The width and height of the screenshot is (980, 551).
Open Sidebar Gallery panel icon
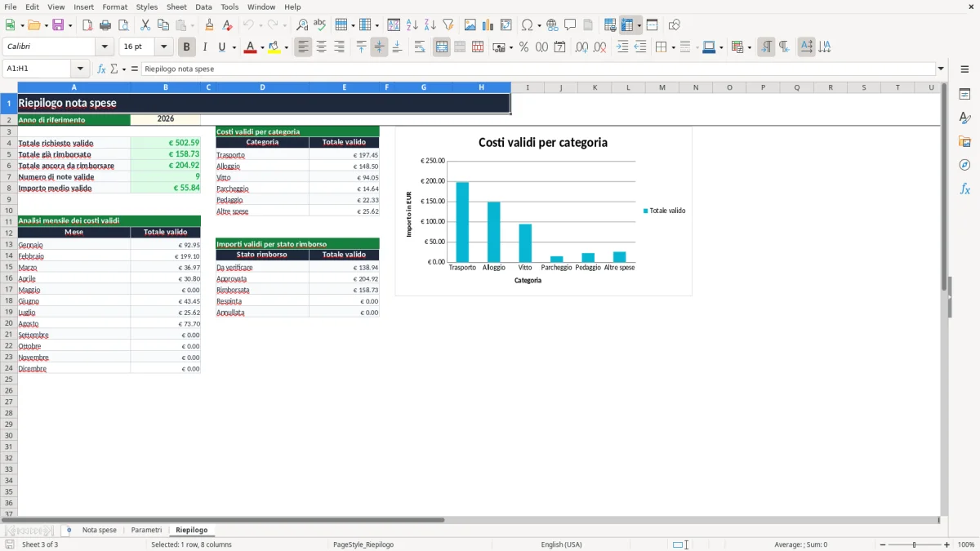[964, 142]
